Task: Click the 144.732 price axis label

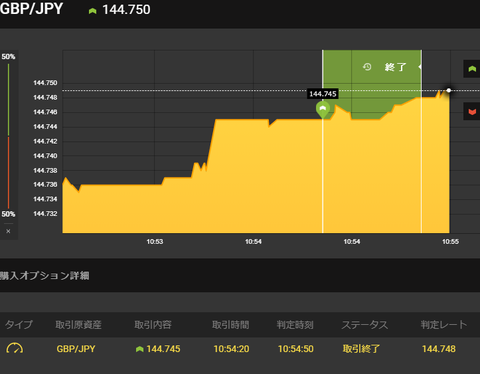Action: (x=45, y=214)
